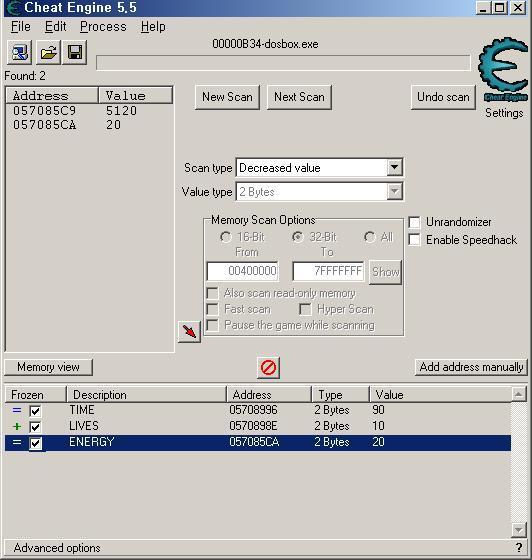Click address list scrollbar down arrow

(518, 529)
